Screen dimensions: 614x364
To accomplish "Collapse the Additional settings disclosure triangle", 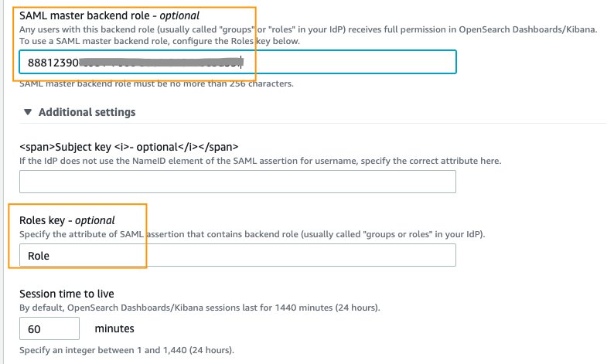I will 29,112.
